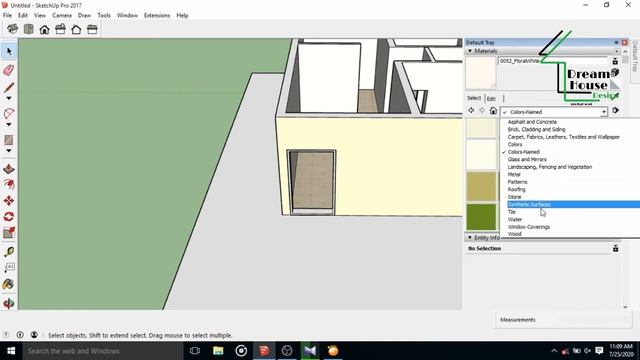640x360 pixels.
Task: Toggle auto-hide pin on Default Tray
Action: click(x=616, y=42)
